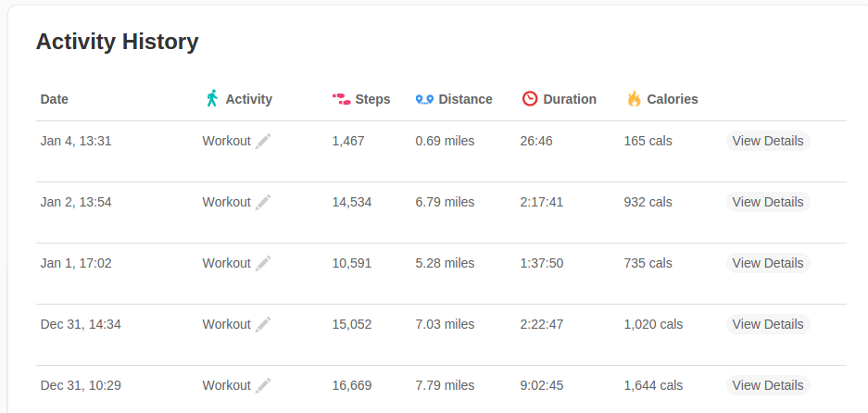Edit the Jan 1, 17:02 workout name
The height and width of the screenshot is (413, 868).
tap(263, 263)
